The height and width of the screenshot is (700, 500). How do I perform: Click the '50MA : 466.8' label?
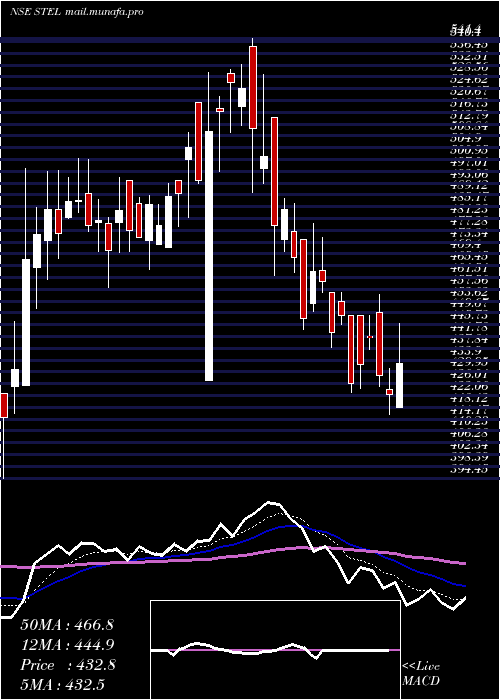pos(67,625)
